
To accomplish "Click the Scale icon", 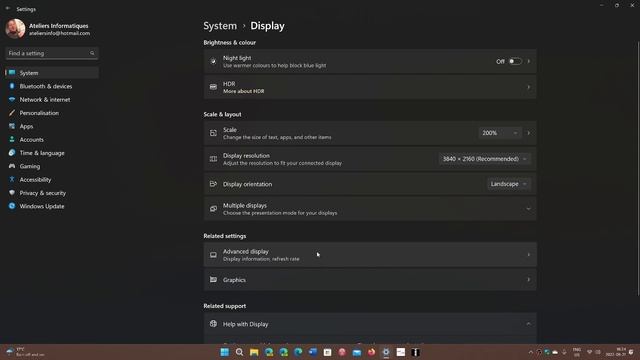I will (213, 133).
